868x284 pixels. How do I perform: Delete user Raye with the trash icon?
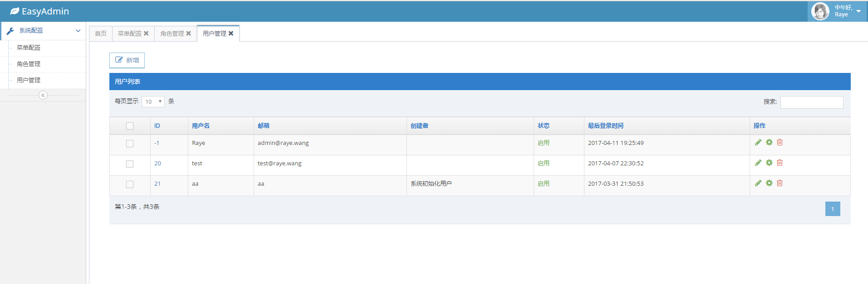click(780, 142)
